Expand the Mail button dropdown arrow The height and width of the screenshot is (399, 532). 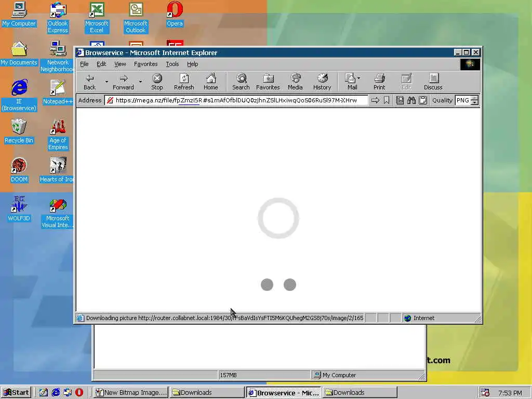point(359,78)
